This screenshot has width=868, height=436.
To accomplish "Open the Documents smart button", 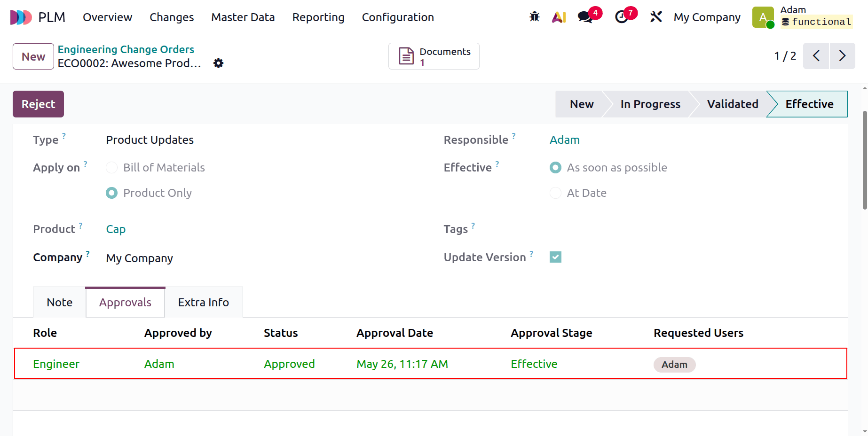I will (434, 56).
